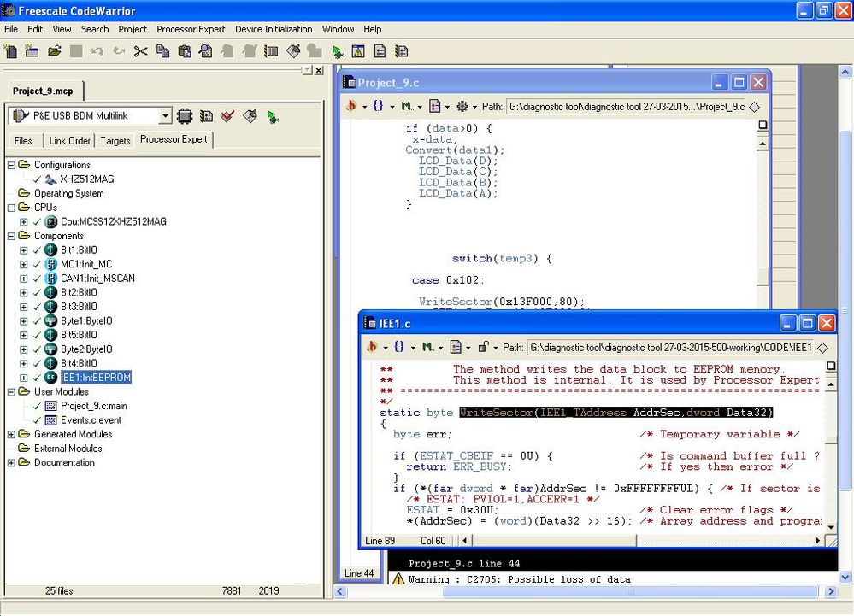
Task: Select the Operating System tree item
Action: tap(68, 193)
